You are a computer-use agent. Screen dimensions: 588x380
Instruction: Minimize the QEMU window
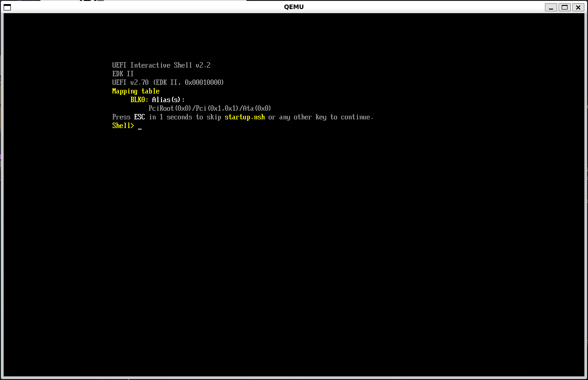coord(551,7)
